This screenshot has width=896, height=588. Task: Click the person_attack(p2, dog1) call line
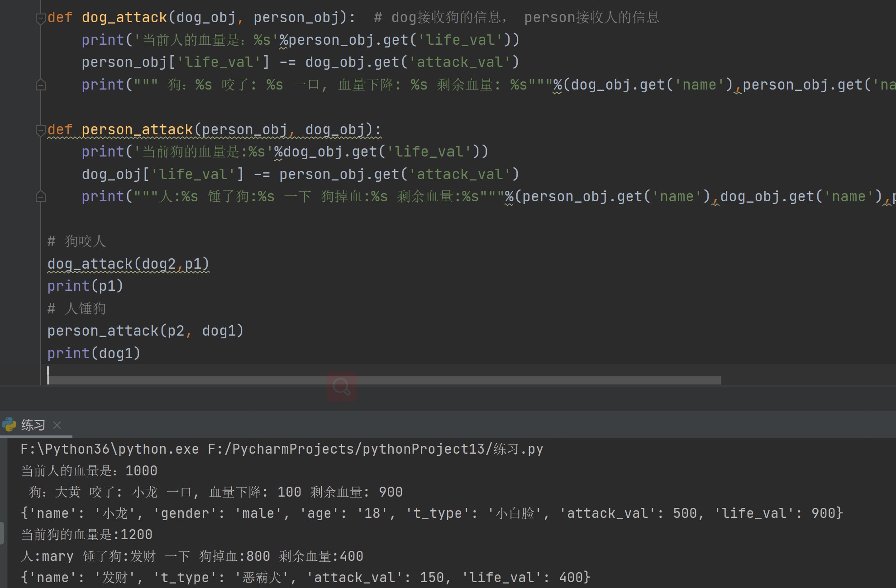(x=145, y=331)
